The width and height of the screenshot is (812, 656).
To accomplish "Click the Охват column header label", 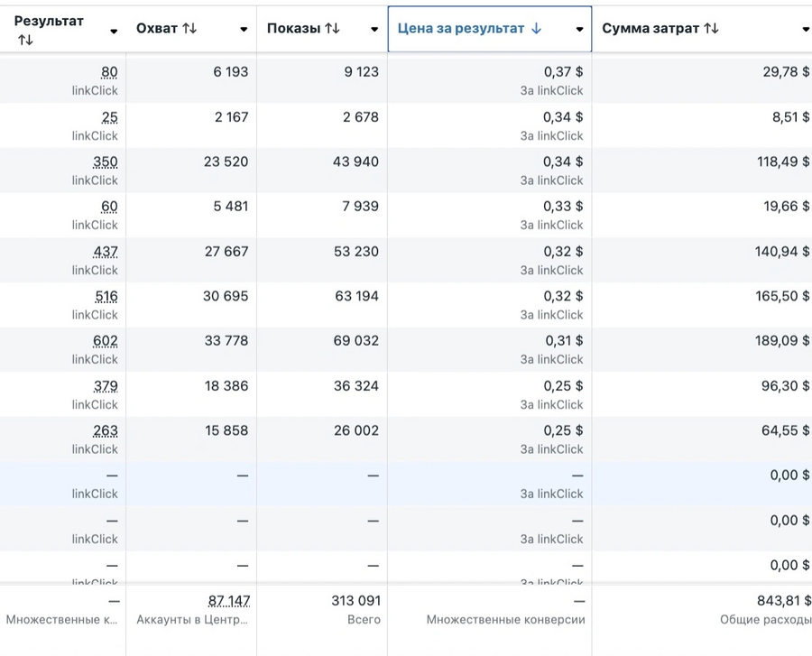I will tap(157, 29).
